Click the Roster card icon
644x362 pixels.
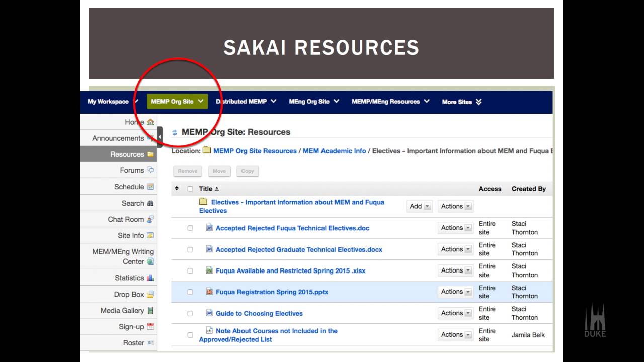[x=150, y=343]
